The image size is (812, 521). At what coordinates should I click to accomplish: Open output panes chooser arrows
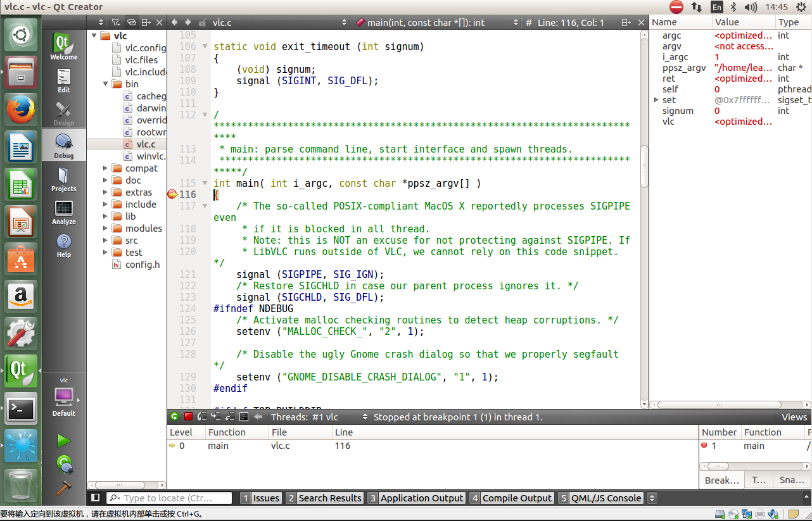pos(652,498)
